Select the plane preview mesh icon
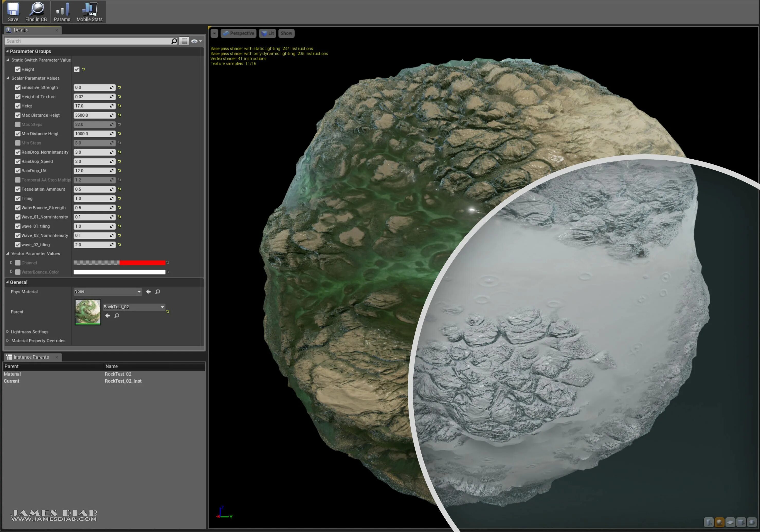 point(730,522)
